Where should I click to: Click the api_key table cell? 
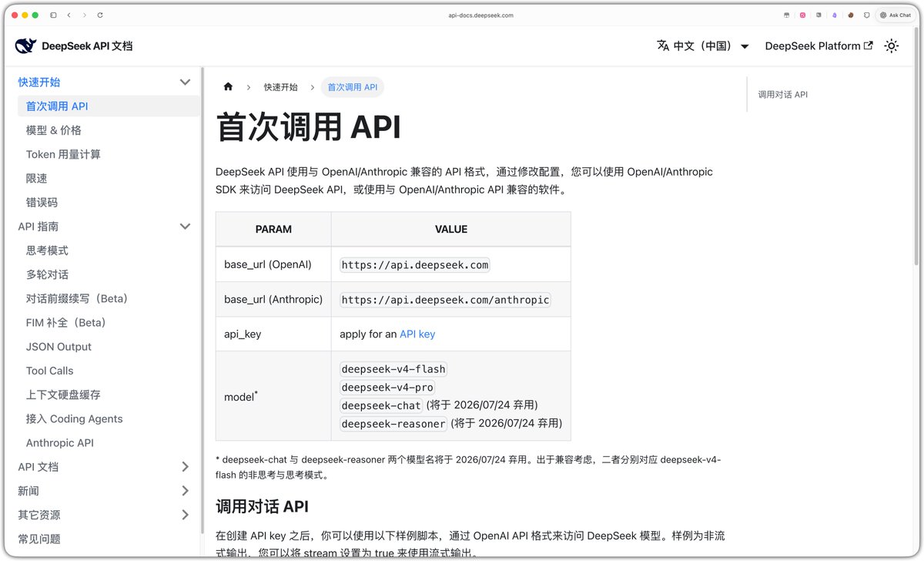[x=273, y=334]
